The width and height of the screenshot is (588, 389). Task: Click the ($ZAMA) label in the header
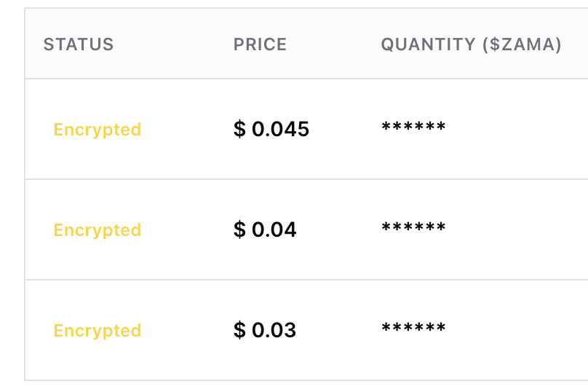click(522, 44)
